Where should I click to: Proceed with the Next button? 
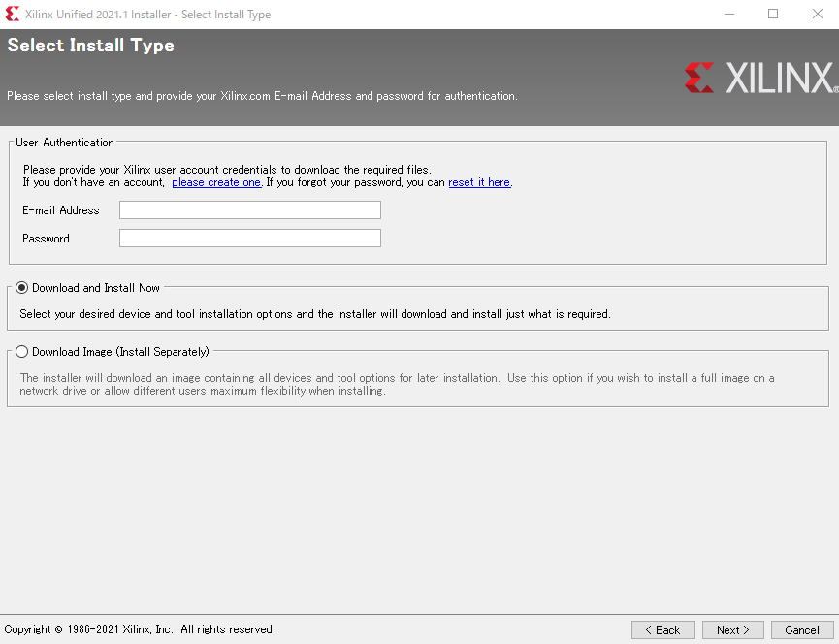(x=732, y=629)
